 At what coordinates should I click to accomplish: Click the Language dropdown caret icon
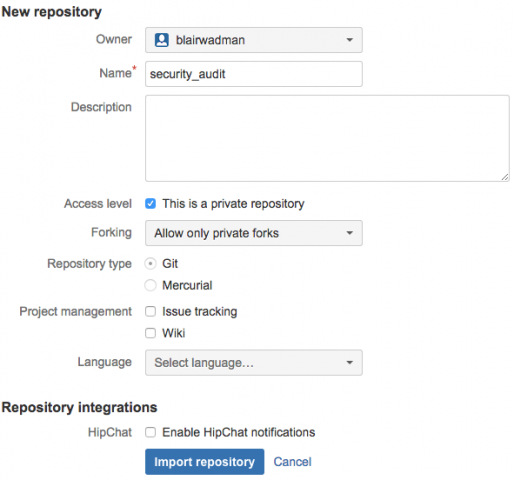pos(349,362)
